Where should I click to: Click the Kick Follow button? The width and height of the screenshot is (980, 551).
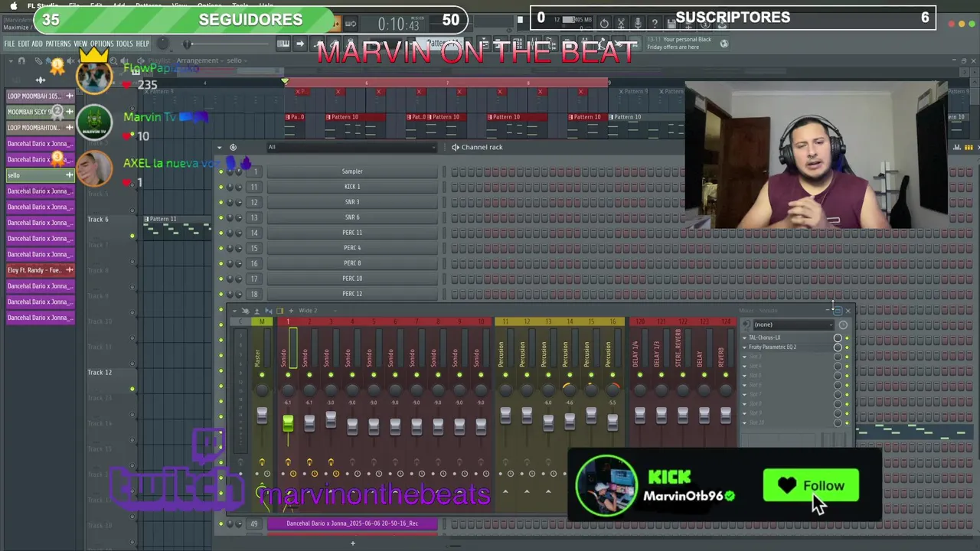coord(811,485)
